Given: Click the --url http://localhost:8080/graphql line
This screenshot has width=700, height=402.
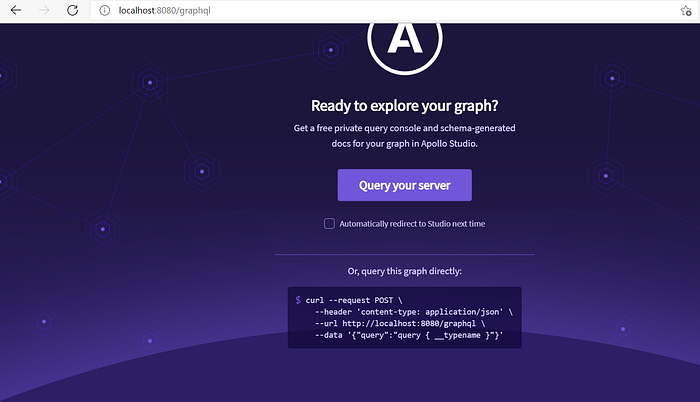Looking at the screenshot, I should point(400,323).
